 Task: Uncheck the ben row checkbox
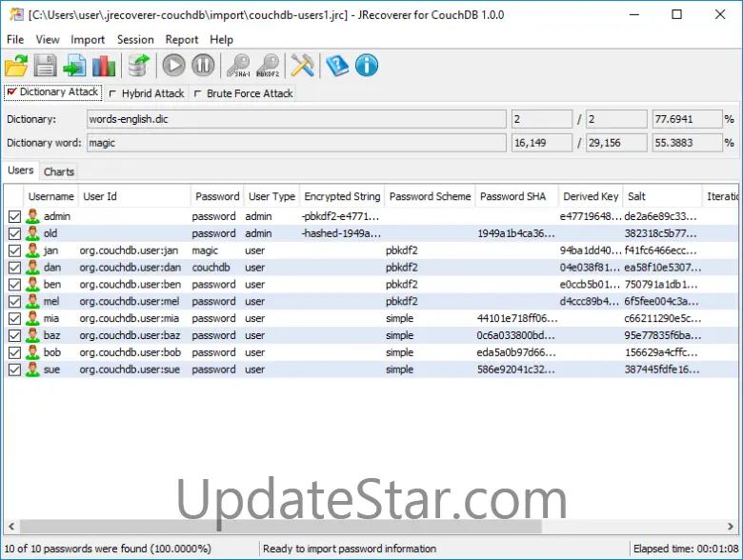[14, 285]
